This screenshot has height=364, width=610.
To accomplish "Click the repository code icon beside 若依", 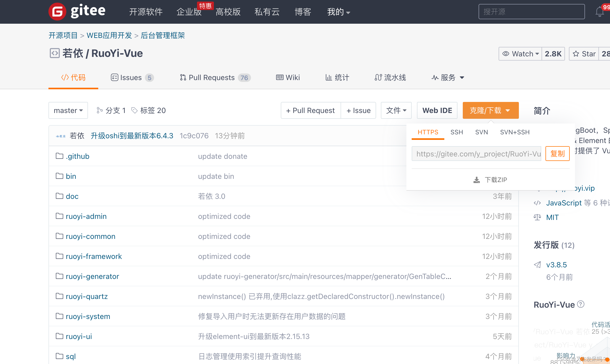I will pyautogui.click(x=55, y=53).
